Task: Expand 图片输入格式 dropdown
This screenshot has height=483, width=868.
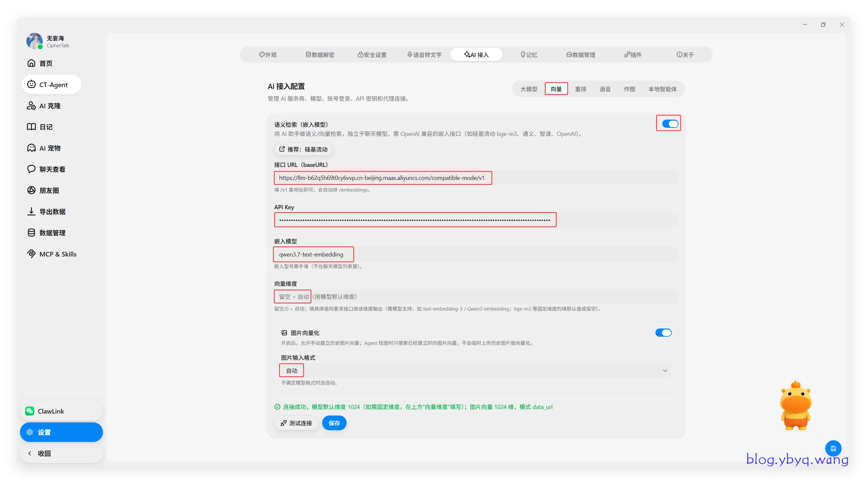Action: [x=476, y=371]
